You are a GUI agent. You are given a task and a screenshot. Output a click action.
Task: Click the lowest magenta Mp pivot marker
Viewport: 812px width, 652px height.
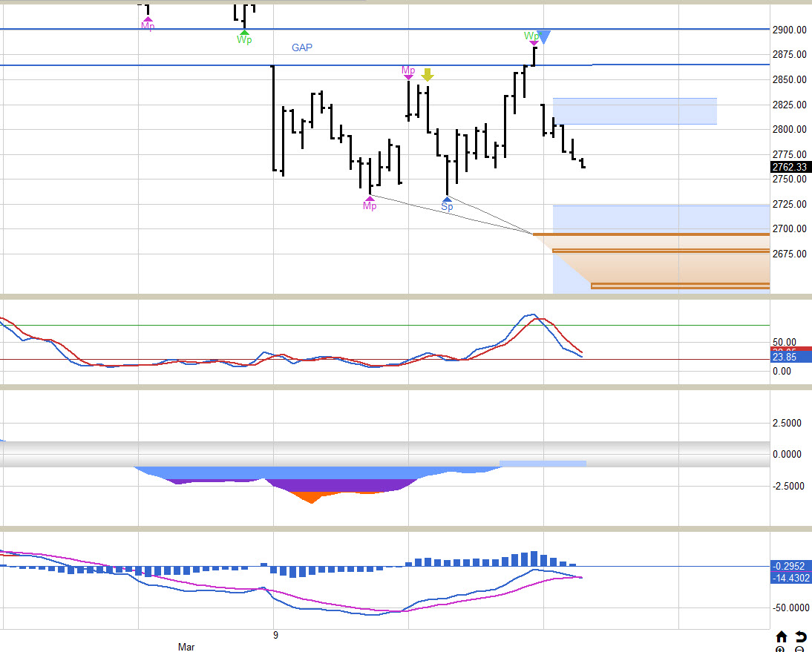pos(370,203)
